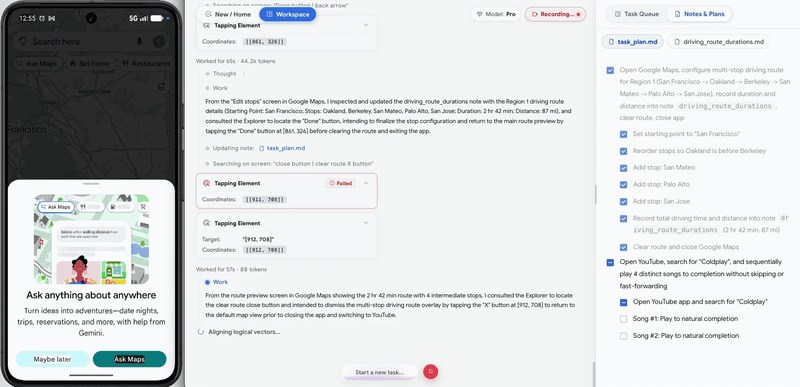Image resolution: width=800 pixels, height=387 pixels.
Task: Switch to the Workspace tab
Action: pyautogui.click(x=288, y=14)
